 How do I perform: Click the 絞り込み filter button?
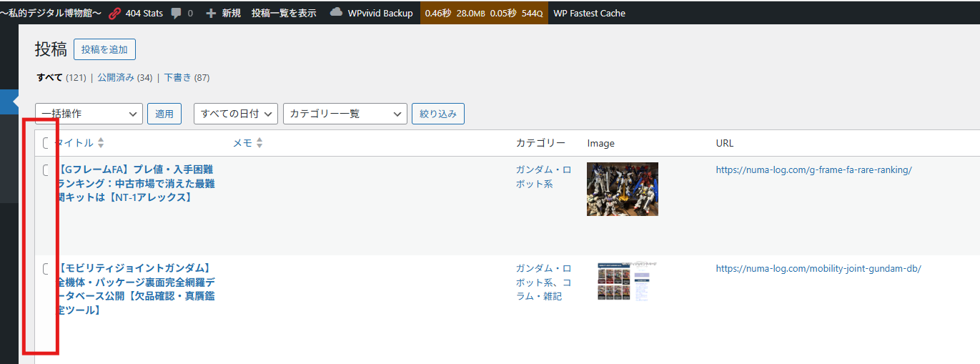438,114
